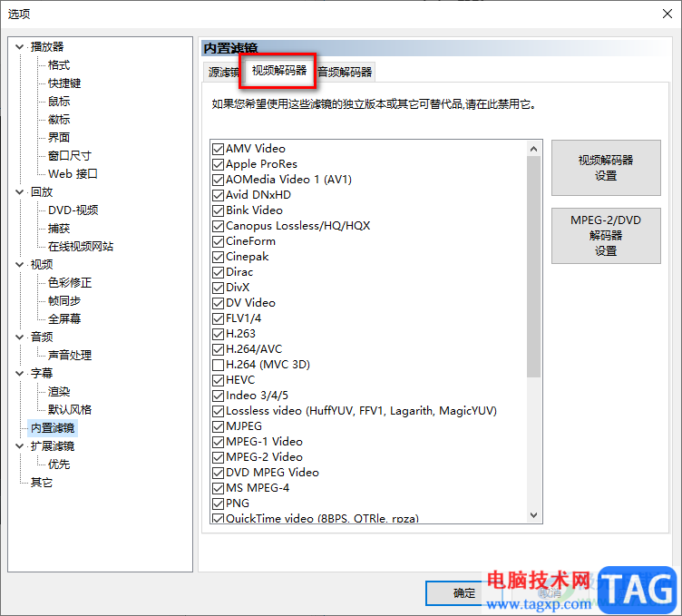
Task: Enable the H.264 (MVC 3D) checkbox
Action: [x=218, y=365]
